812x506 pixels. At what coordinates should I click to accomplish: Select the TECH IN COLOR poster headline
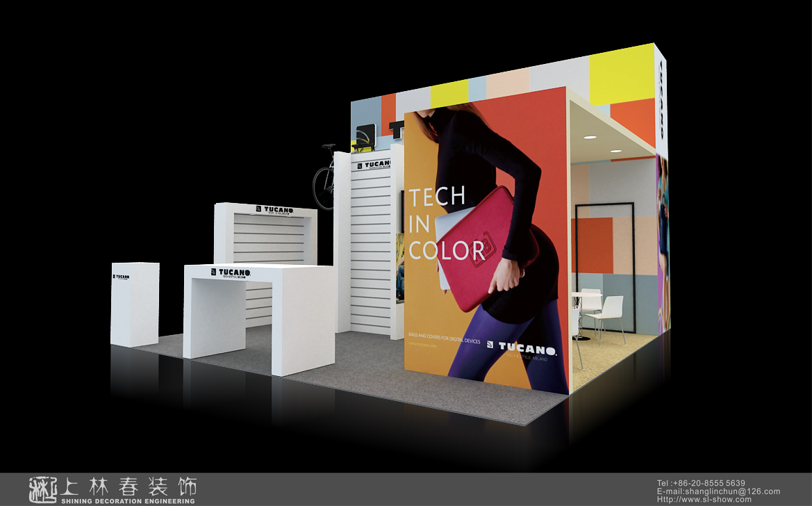click(447, 224)
